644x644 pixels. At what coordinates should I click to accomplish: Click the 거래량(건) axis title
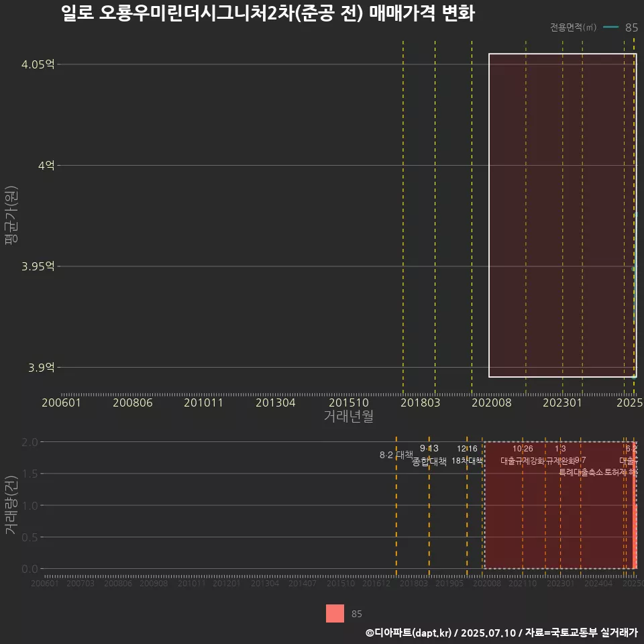[11, 504]
